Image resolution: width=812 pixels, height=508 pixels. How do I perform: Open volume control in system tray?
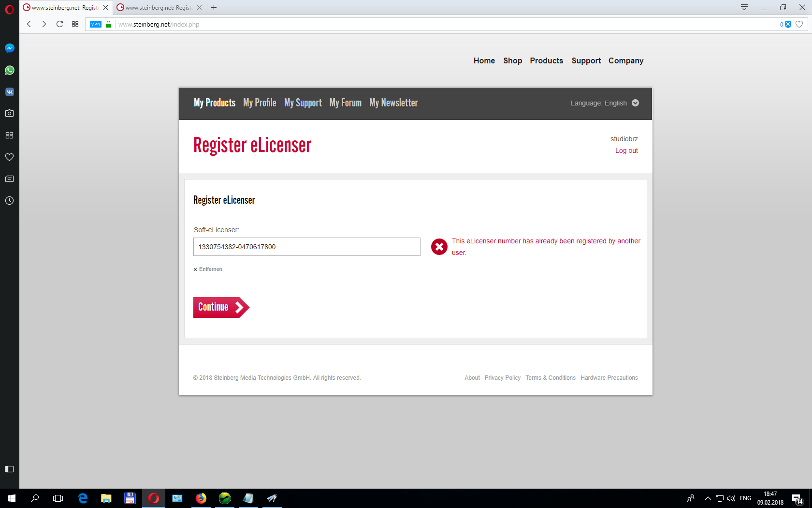coord(731,498)
